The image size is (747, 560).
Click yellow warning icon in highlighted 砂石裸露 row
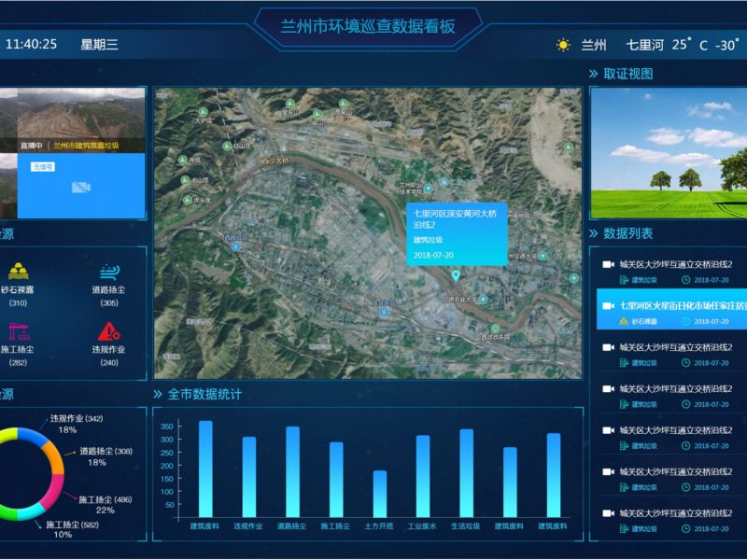tap(624, 321)
